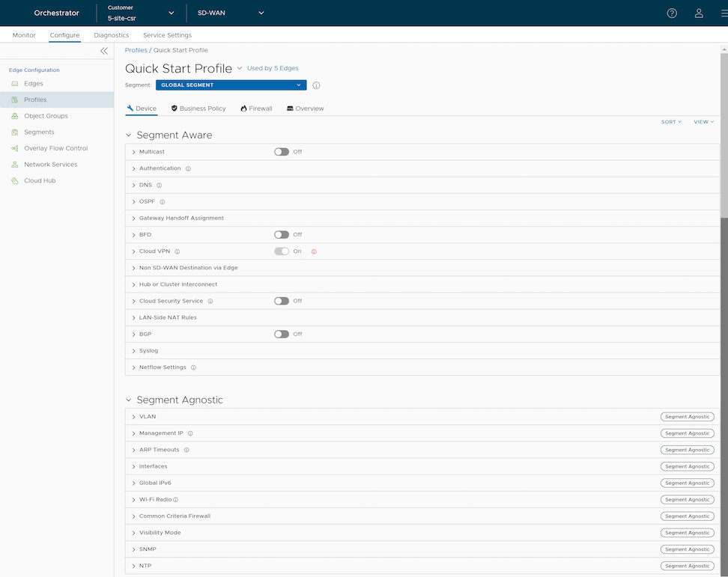Click the info icon next to OSPF
Viewport: 728px width, 577px height.
point(163,202)
